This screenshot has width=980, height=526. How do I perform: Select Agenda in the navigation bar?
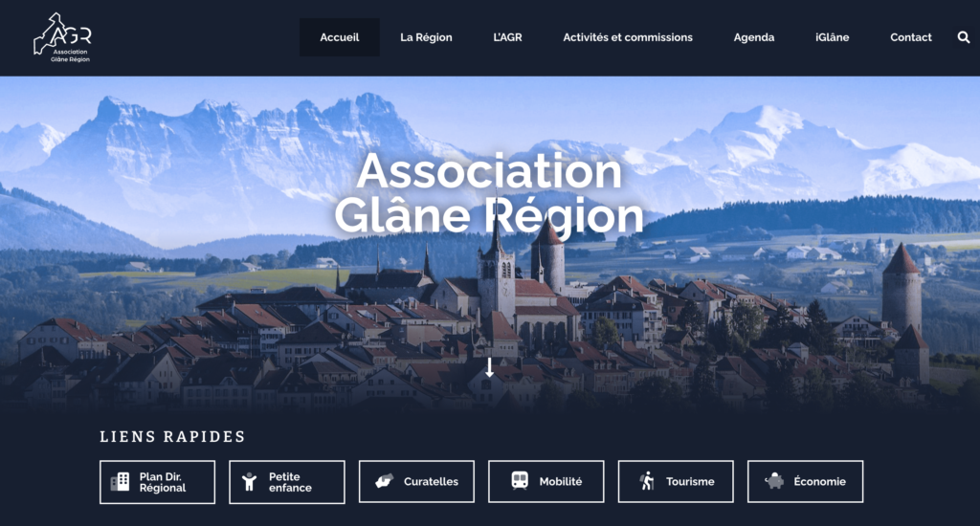754,37
